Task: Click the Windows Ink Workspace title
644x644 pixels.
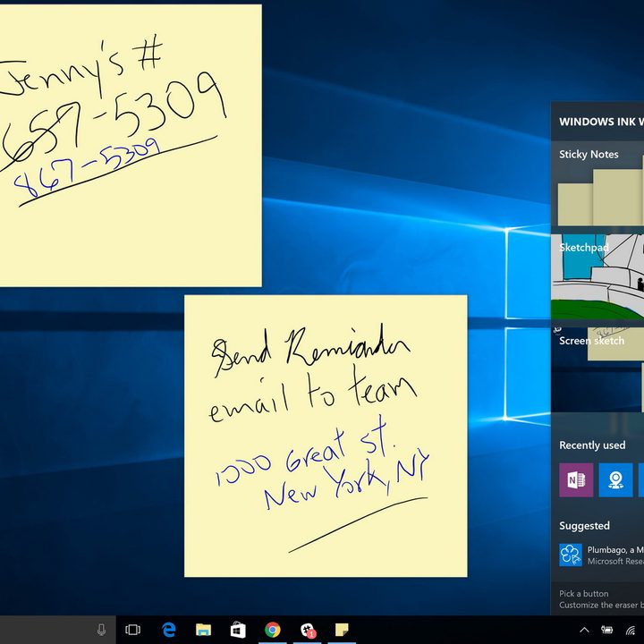Action: coord(601,122)
